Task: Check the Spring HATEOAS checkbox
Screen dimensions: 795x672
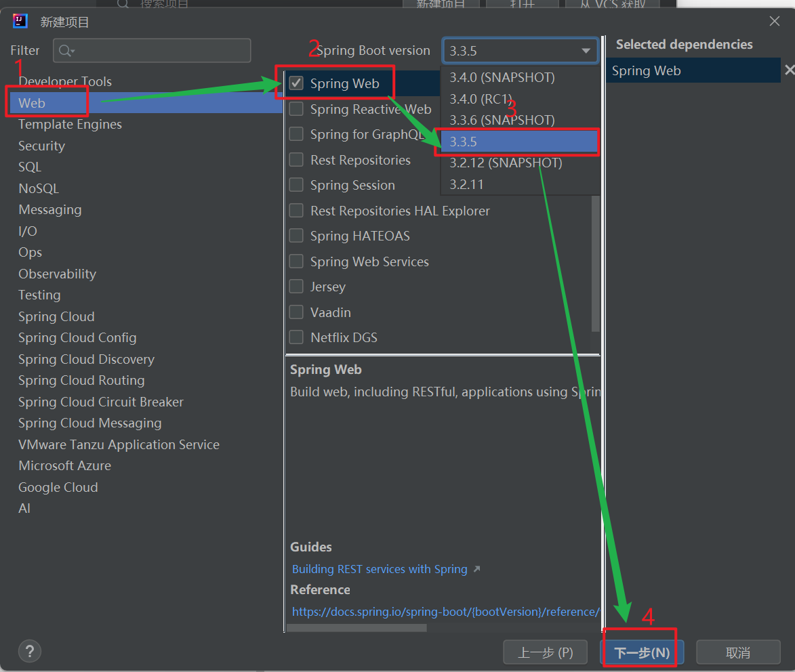Action: (296, 236)
